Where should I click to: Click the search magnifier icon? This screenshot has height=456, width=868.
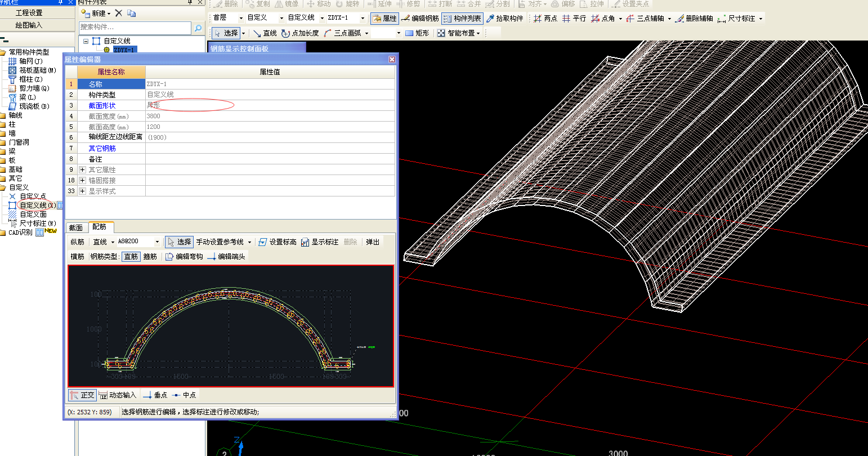pyautogui.click(x=198, y=28)
